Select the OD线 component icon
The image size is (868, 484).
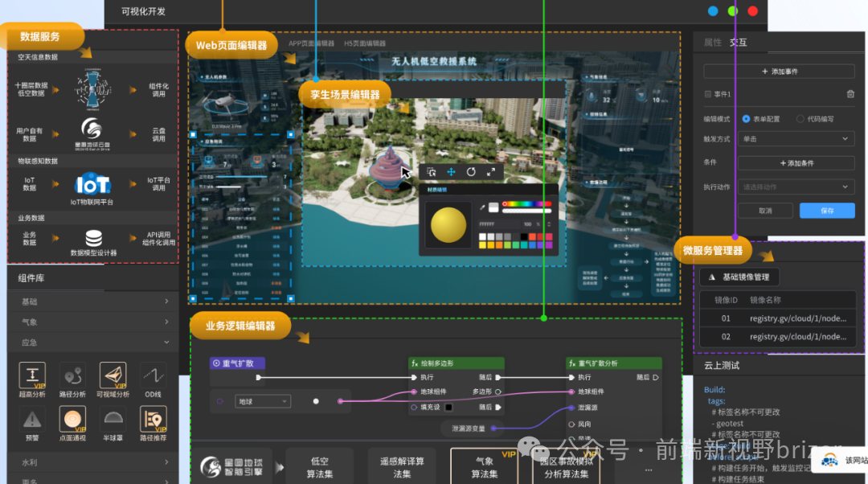pos(153,375)
